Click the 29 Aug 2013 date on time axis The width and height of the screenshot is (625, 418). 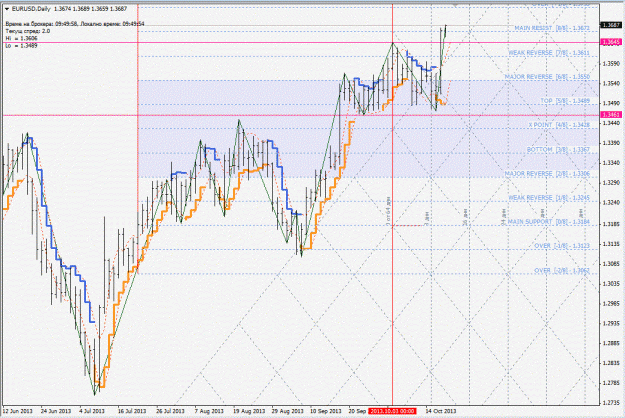(288, 411)
